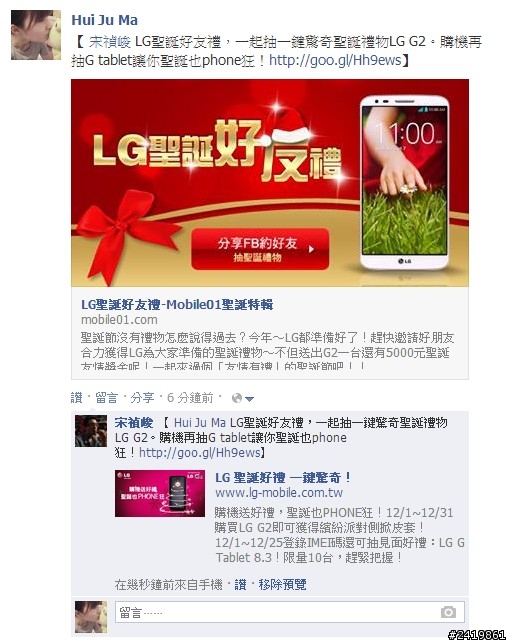Image resolution: width=512 pixels, height=643 pixels.
Task: Like the post with 讚
Action: [x=77, y=397]
